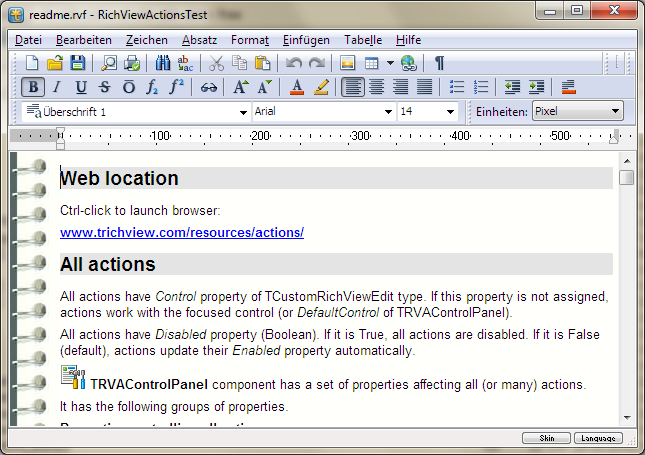Open the Bearbeiten menu

pyautogui.click(x=84, y=40)
